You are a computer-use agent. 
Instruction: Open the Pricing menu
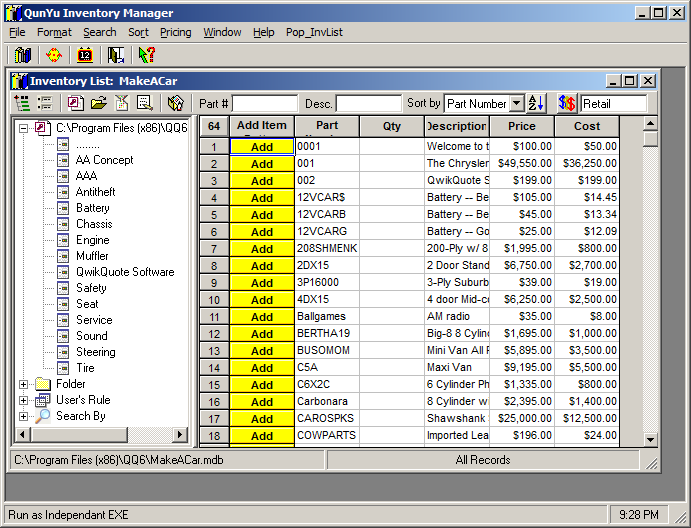(175, 32)
